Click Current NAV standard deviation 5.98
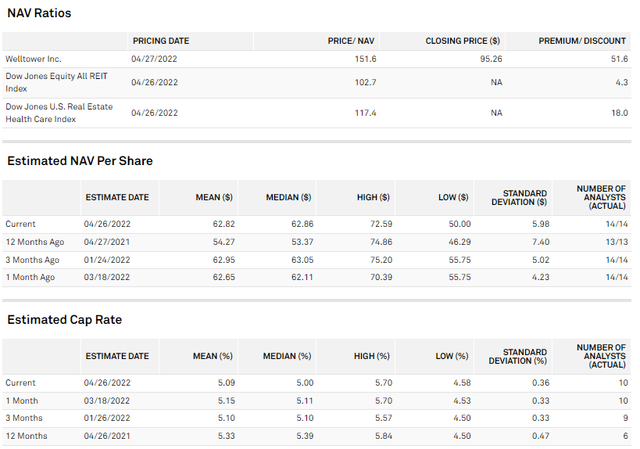640x449 pixels. pyautogui.click(x=540, y=224)
